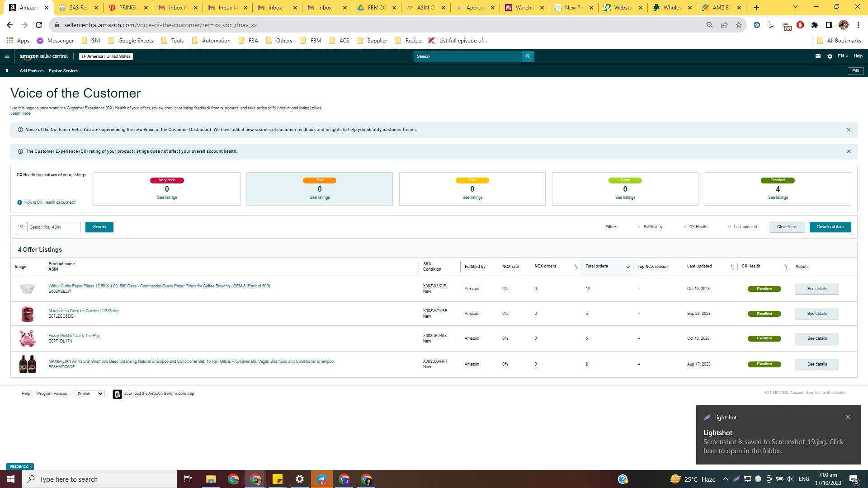Viewport: 868px width, 488px height.
Task: Open the English language selector in the footer
Action: [x=90, y=394]
